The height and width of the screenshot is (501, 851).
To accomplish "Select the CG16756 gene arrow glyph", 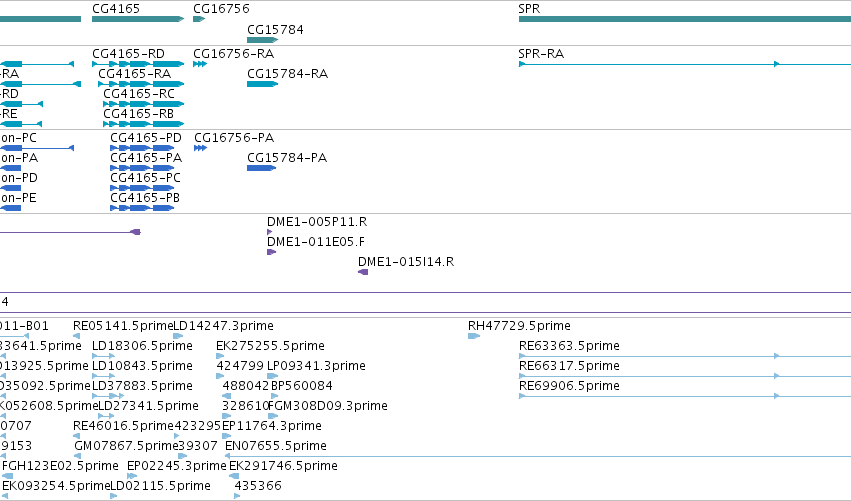I will pyautogui.click(x=199, y=19).
